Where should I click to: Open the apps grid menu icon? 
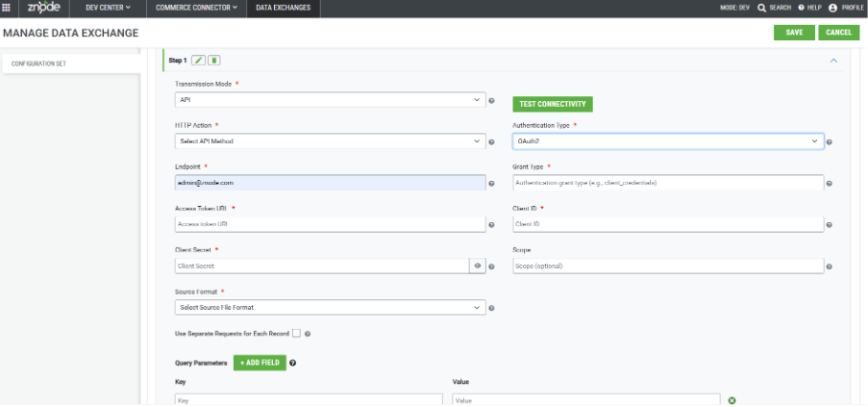coord(7,8)
